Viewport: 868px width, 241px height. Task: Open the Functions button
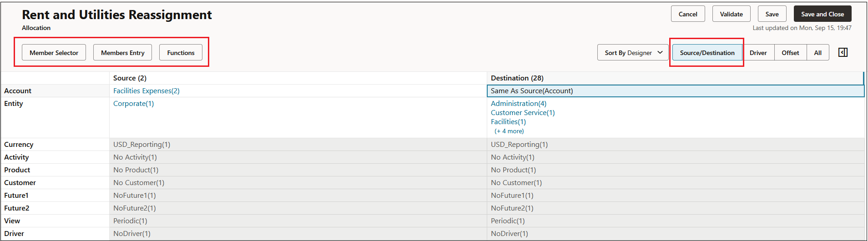click(x=181, y=53)
